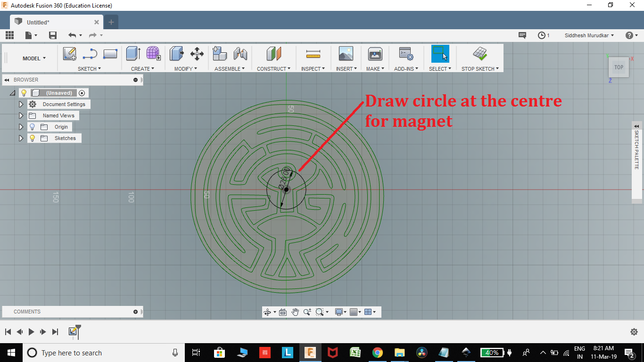Open the MODIFY menu
Screen dimensions: 644x362
tap(185, 69)
